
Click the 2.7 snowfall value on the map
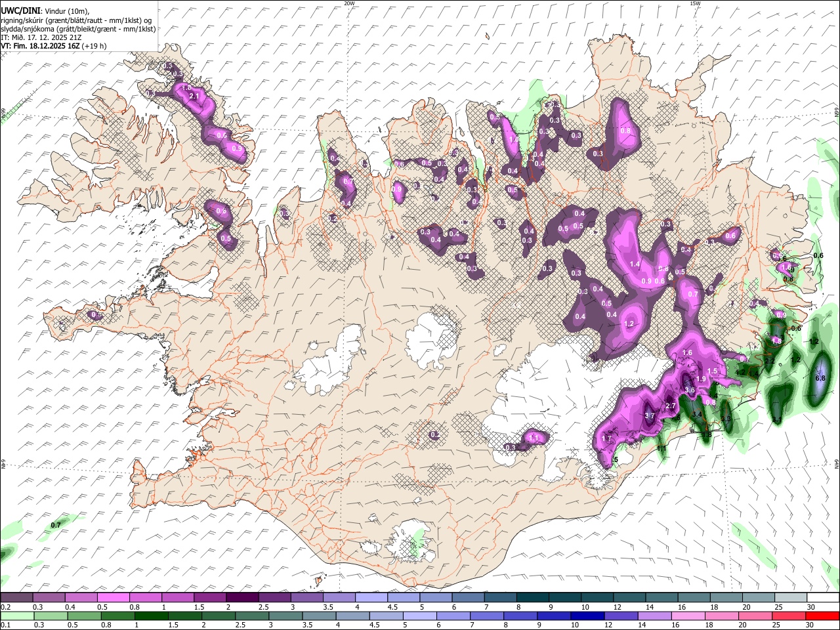coord(671,406)
